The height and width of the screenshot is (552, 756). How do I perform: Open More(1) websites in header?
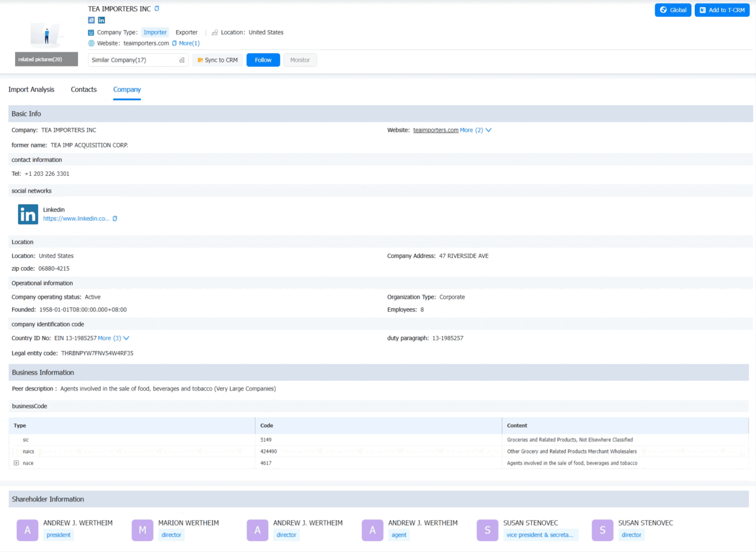[189, 43]
